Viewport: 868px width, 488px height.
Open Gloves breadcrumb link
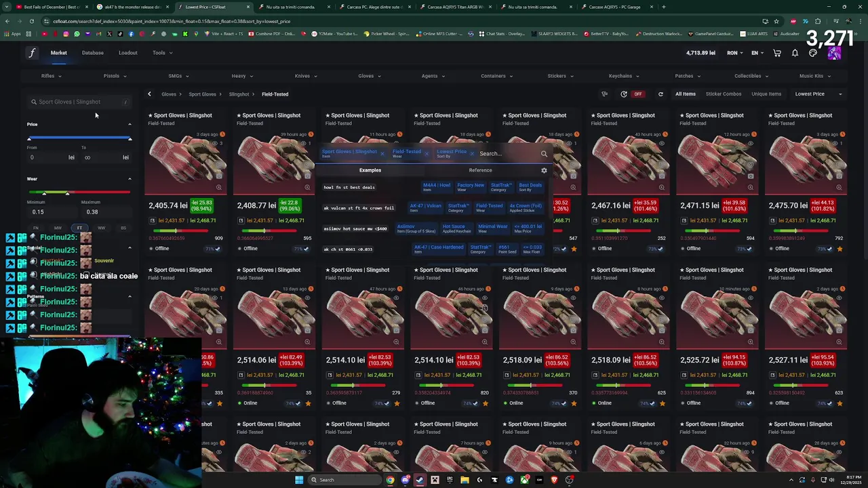(x=168, y=94)
